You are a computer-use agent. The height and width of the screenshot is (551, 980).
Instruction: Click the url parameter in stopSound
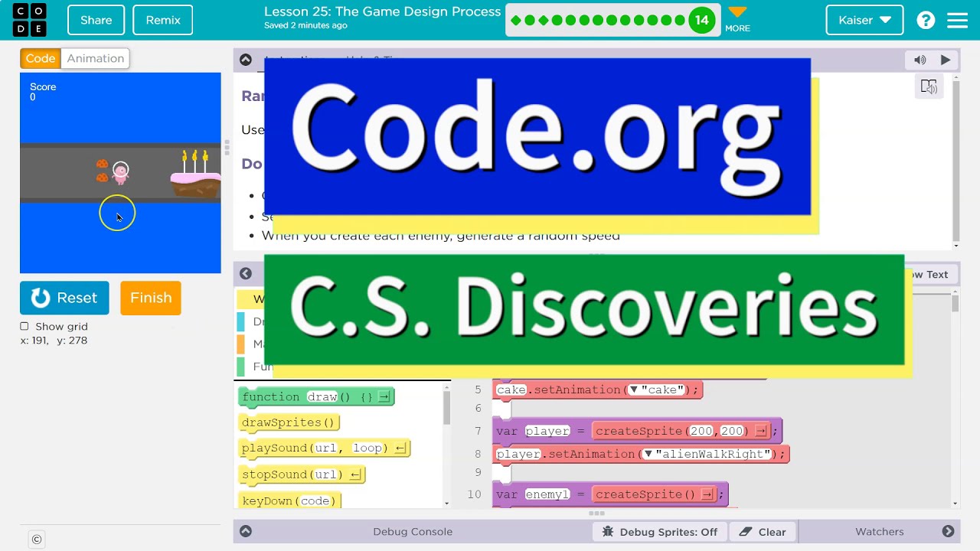[x=325, y=474]
